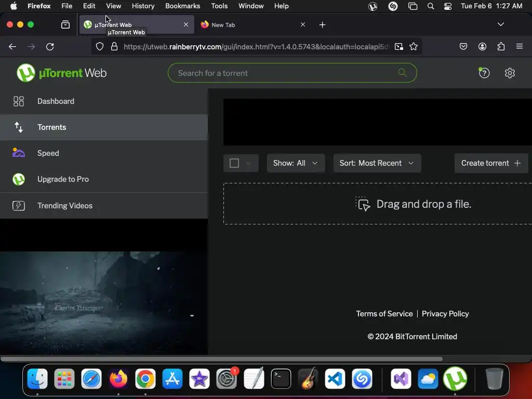Reload the current page
Screen dimensions: 532x399
tap(50, 46)
